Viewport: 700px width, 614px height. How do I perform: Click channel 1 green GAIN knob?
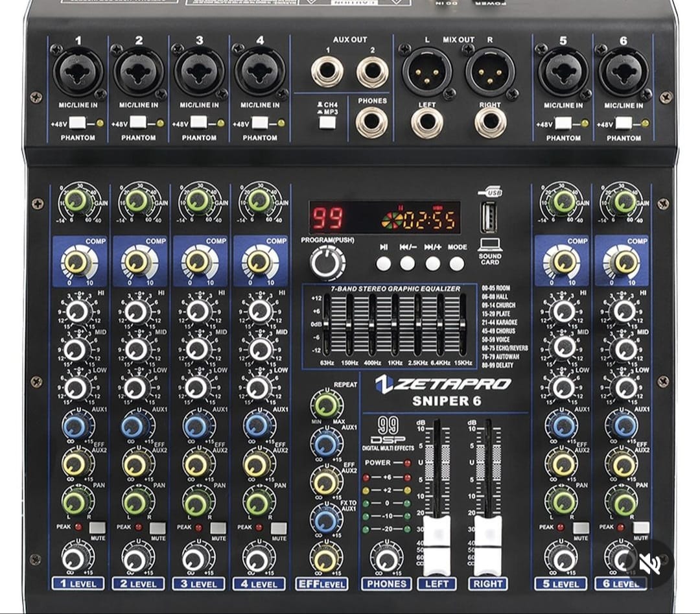[76, 202]
